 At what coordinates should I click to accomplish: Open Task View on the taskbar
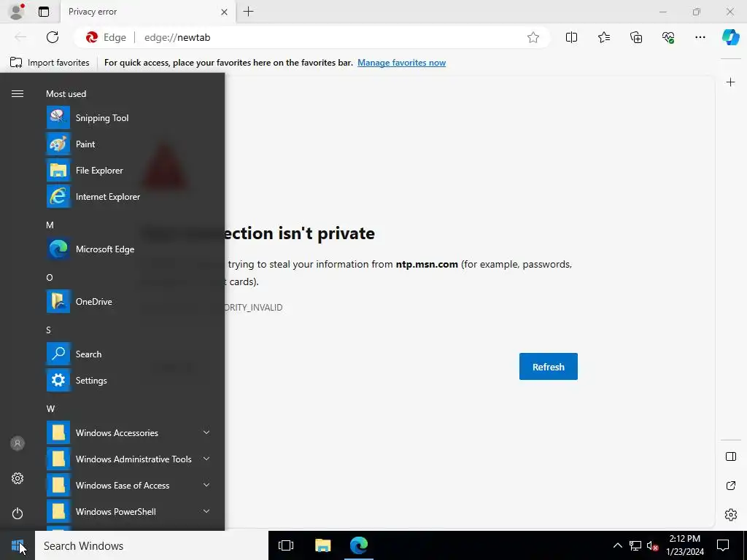click(x=286, y=545)
